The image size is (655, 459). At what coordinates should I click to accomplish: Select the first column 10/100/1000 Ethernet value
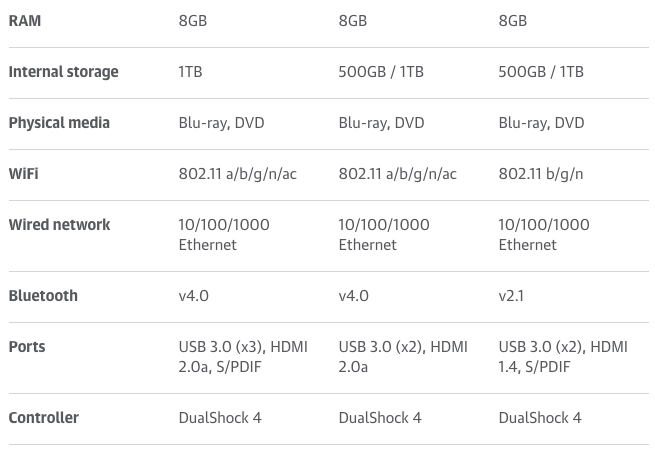click(x=224, y=235)
